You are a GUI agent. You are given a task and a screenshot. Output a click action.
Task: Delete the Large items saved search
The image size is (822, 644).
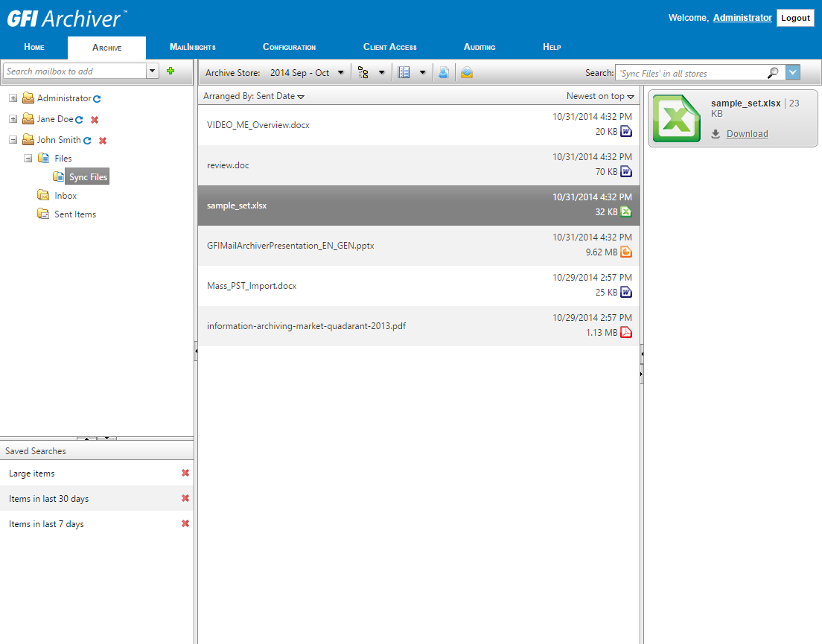pos(185,473)
